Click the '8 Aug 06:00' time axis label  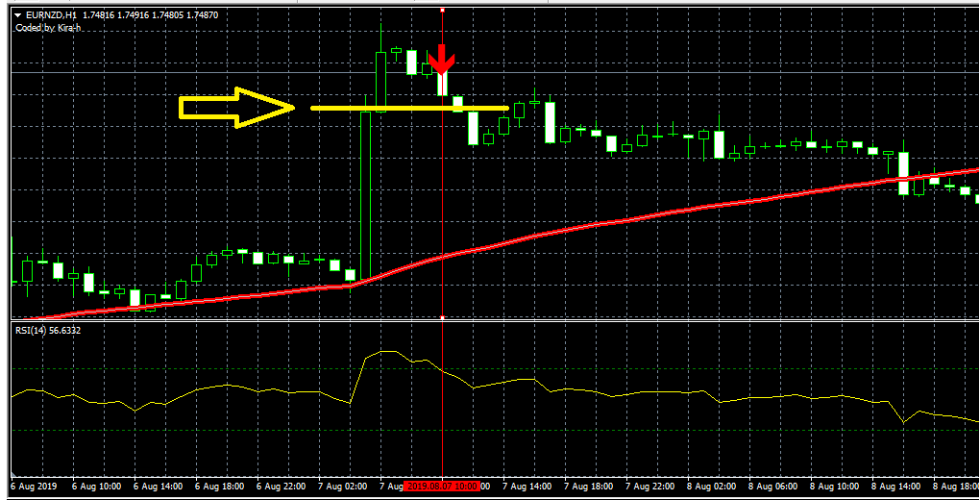773,487
